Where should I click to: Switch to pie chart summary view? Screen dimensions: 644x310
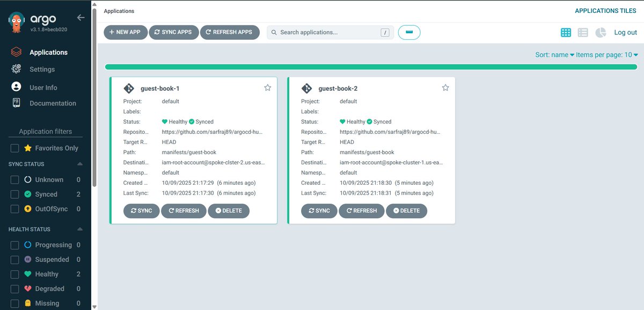coord(600,33)
